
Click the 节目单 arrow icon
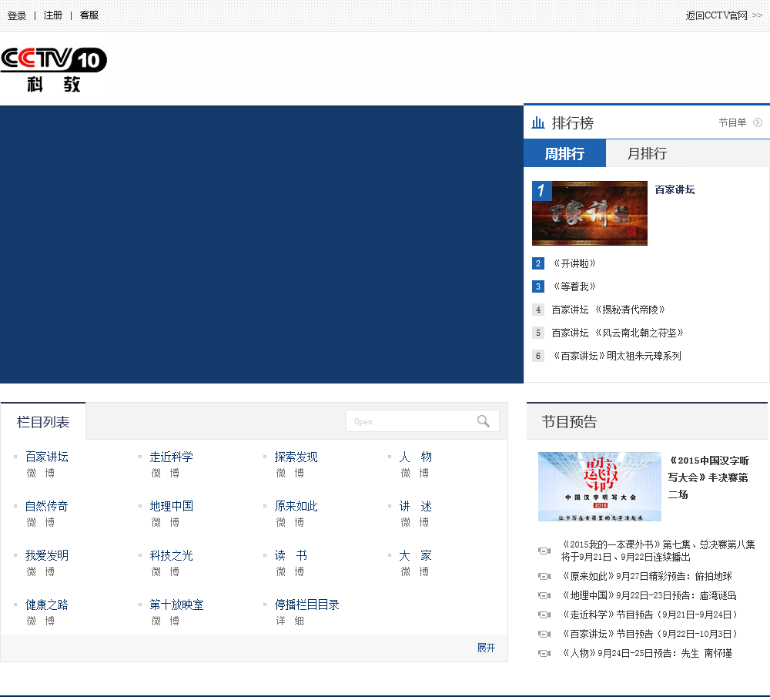[x=758, y=122]
